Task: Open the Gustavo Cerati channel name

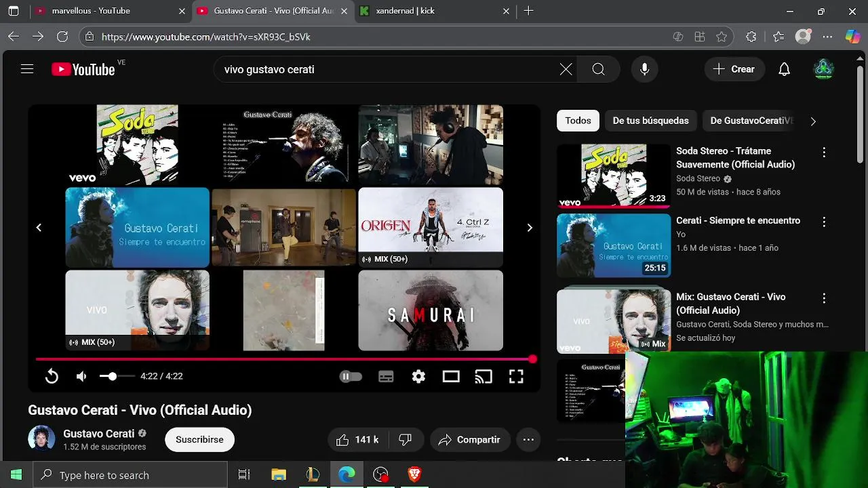Action: pyautogui.click(x=98, y=433)
